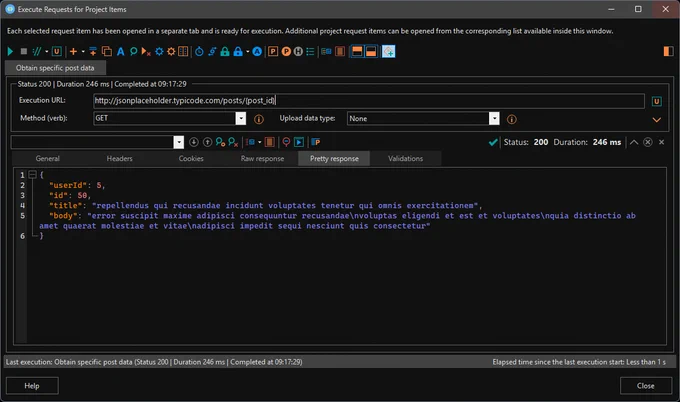680x402 pixels.
Task: Click the blue stopwatch timer icon
Action: [199, 52]
